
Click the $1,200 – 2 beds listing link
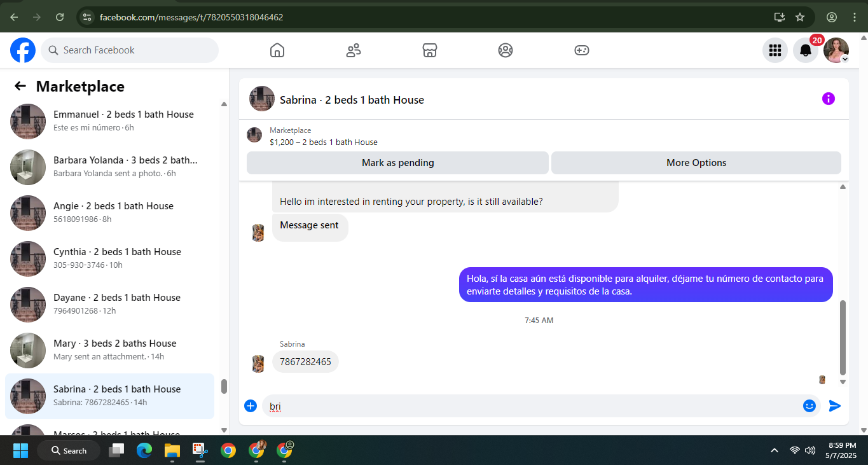click(x=324, y=142)
